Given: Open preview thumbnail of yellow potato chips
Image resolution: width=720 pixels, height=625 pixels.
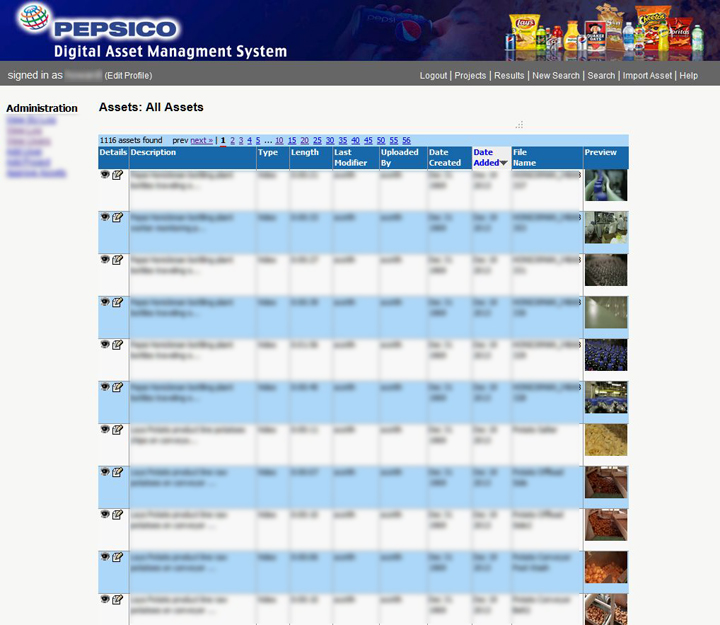Looking at the screenshot, I should point(606,440).
